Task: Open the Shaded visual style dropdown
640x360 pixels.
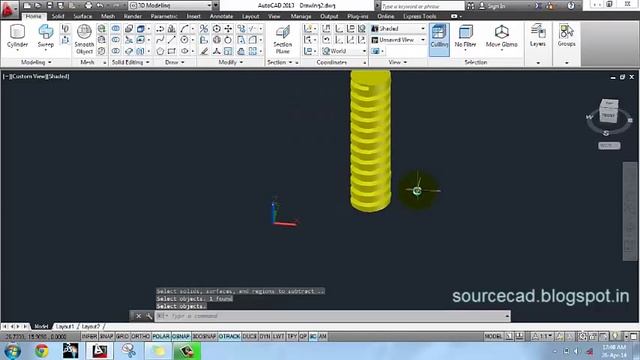Action: pyautogui.click(x=398, y=29)
